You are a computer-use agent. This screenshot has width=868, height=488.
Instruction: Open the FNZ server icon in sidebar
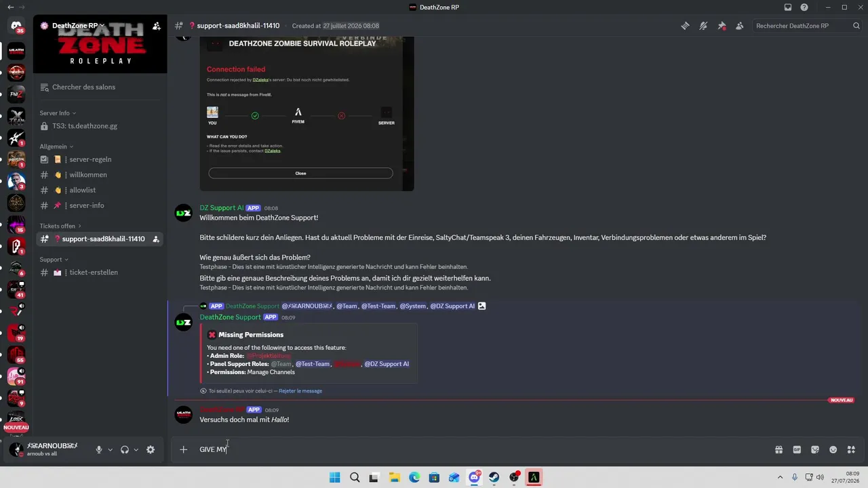tap(16, 94)
